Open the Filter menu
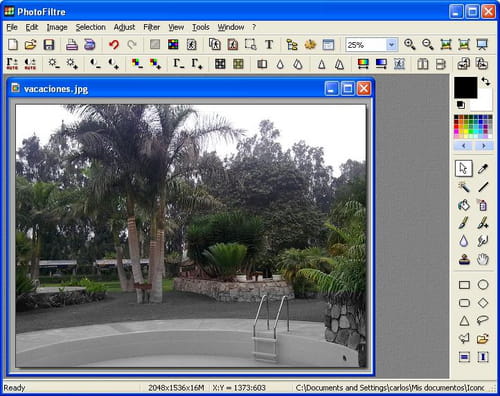 pos(152,27)
